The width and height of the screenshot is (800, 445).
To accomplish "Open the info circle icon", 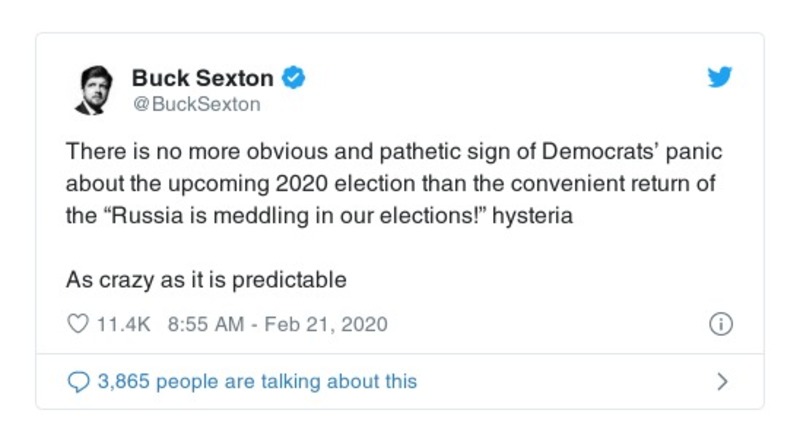I will pyautogui.click(x=720, y=325).
